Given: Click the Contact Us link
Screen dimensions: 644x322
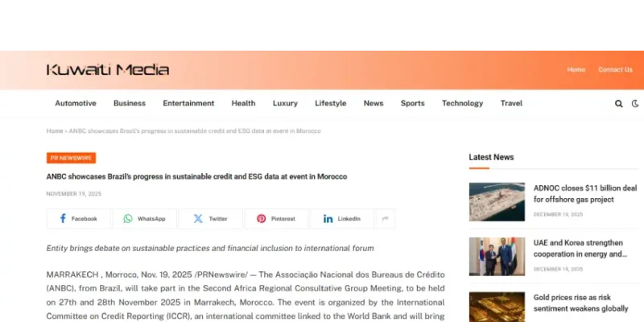Looking at the screenshot, I should pyautogui.click(x=615, y=69).
